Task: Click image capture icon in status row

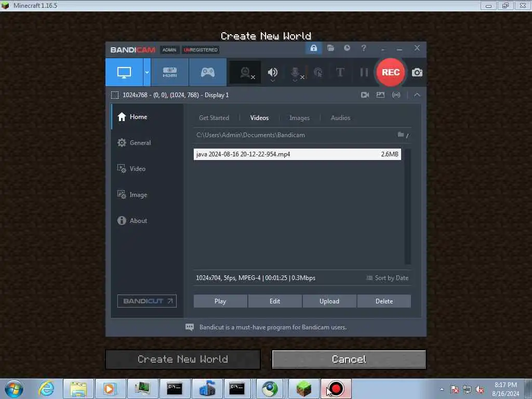Action: (x=380, y=95)
